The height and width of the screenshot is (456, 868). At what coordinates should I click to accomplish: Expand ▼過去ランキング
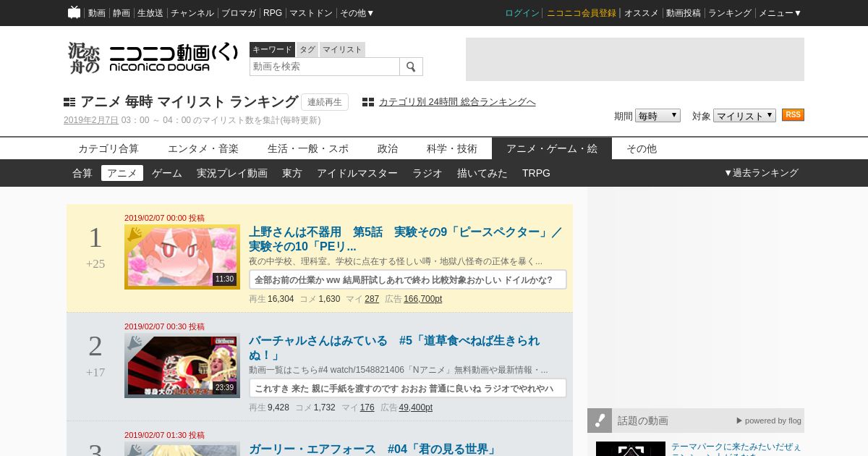click(761, 173)
